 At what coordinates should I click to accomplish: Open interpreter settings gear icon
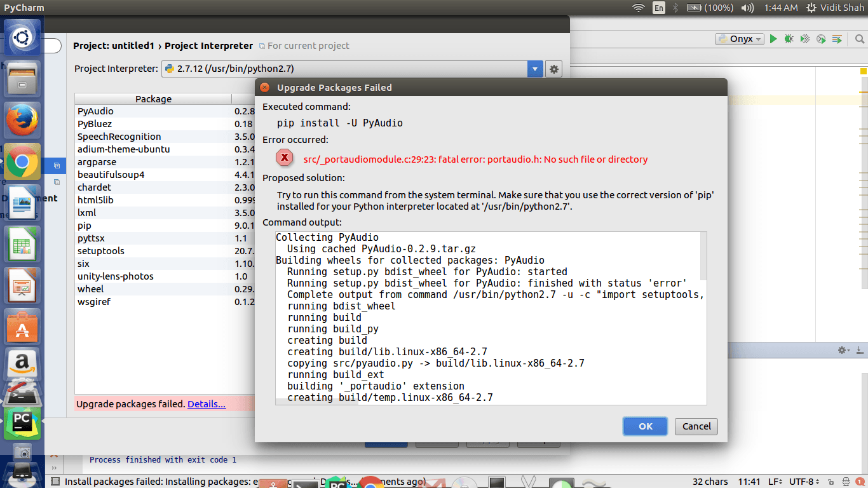coord(554,69)
